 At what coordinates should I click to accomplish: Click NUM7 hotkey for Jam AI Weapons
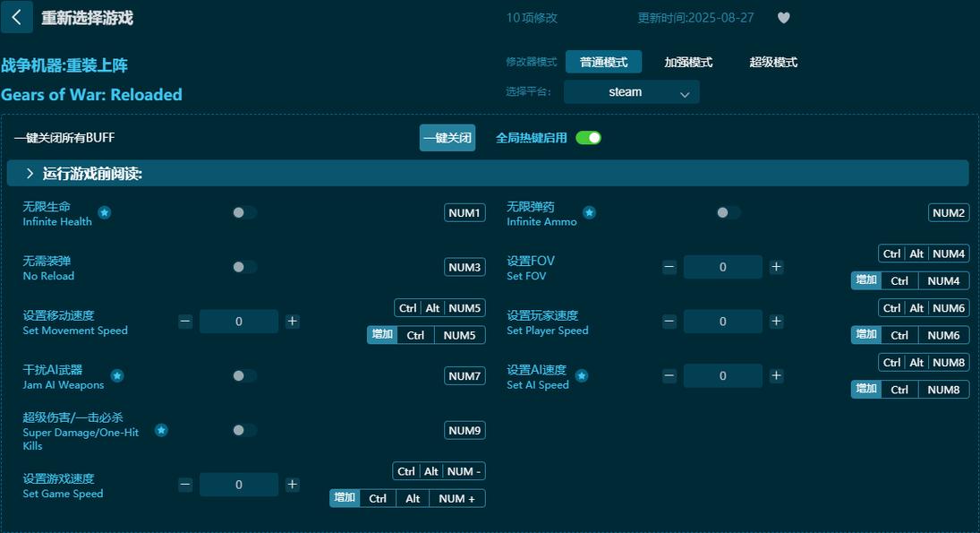[x=464, y=376]
